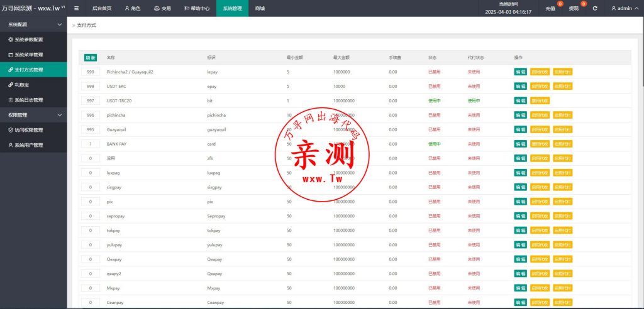Click the identifier cell 'Sepropay'
The width and height of the screenshot is (644, 309).
pyautogui.click(x=216, y=216)
